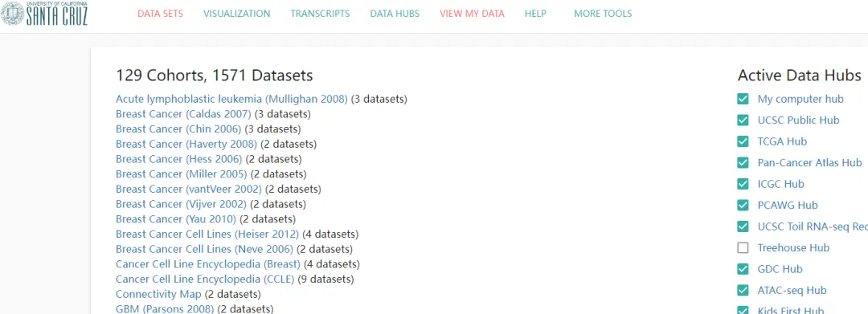Screen dimensions: 868x314
Task: Select VIEW MY DATA in navigation
Action: tap(472, 14)
